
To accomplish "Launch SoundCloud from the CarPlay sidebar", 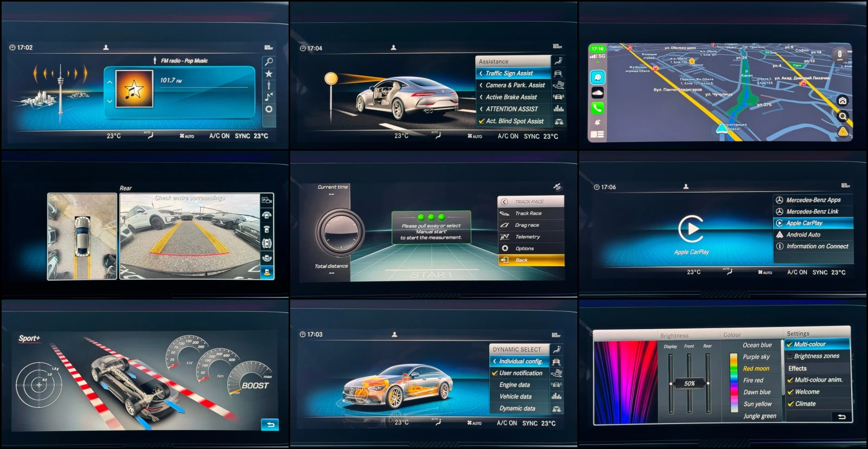I will [597, 93].
